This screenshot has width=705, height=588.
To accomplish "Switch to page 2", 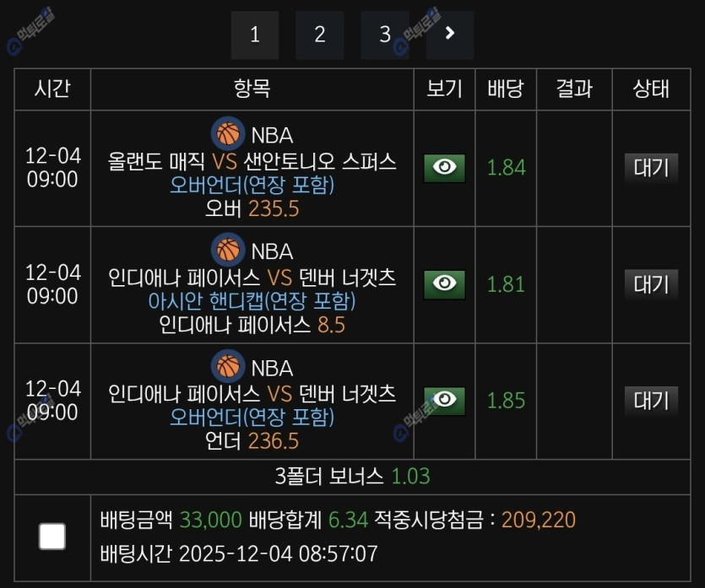I will click(320, 35).
